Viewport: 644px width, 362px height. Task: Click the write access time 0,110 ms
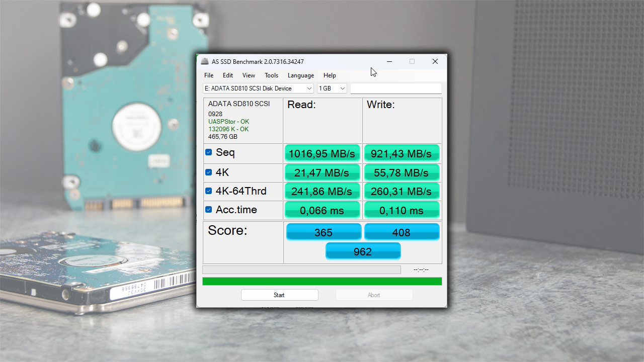(x=401, y=210)
